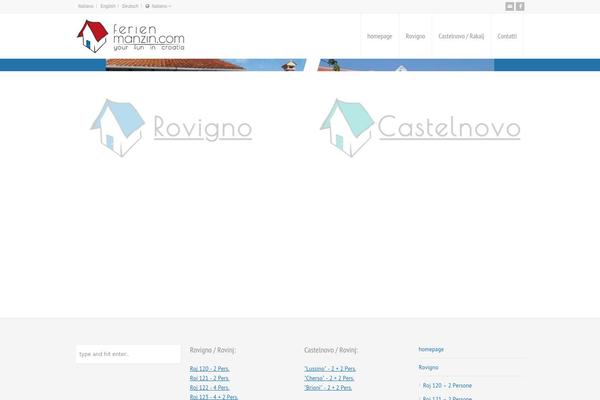Open the Rovigno main menu item
This screenshot has width=600, height=400.
click(415, 36)
